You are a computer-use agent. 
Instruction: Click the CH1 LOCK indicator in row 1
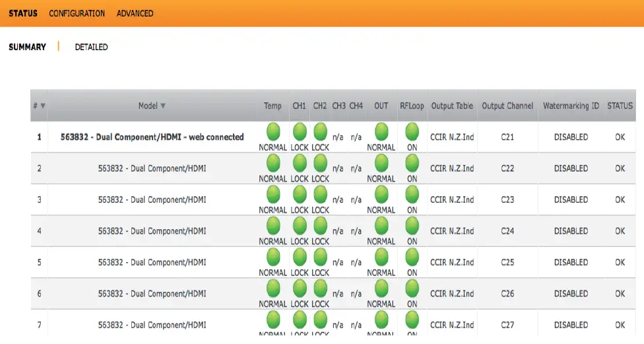(x=300, y=132)
